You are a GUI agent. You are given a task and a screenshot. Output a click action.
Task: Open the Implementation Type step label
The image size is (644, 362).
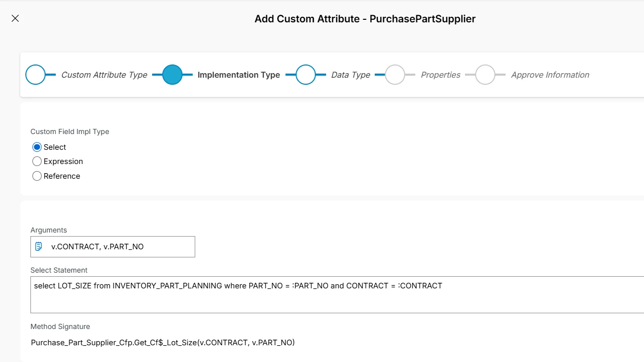pyautogui.click(x=238, y=75)
